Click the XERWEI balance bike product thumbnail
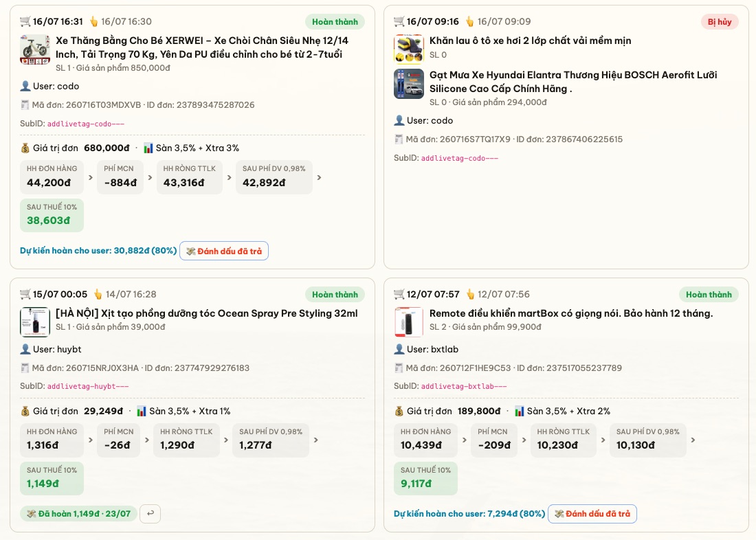Viewport: 756px width, 540px height. [35, 49]
